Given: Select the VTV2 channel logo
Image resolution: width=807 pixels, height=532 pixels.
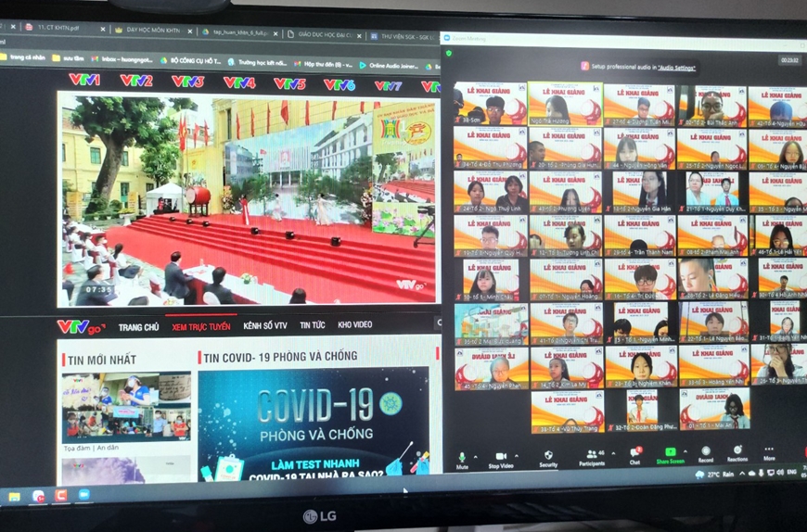Looking at the screenshot, I should coord(136,81).
